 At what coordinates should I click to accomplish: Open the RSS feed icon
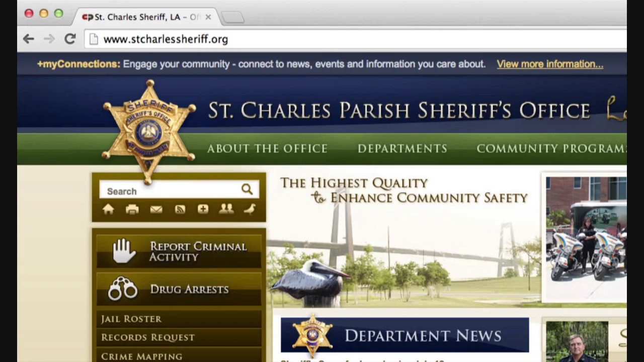click(180, 210)
